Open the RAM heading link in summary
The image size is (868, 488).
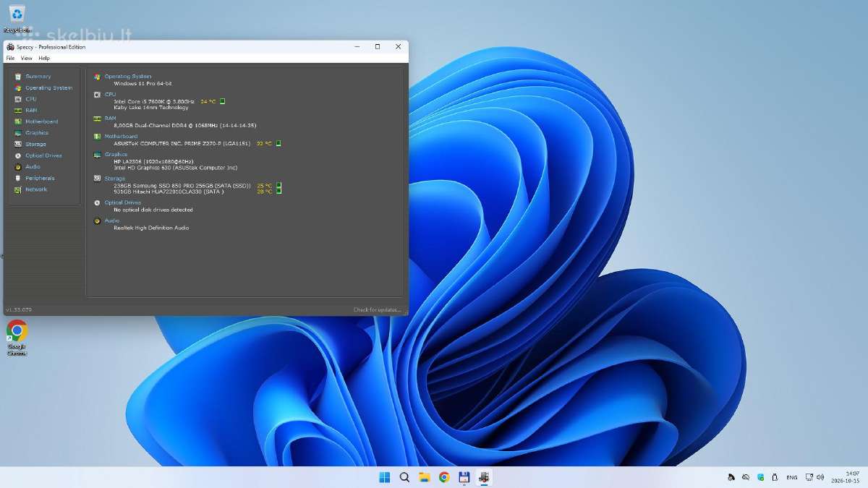[110, 119]
